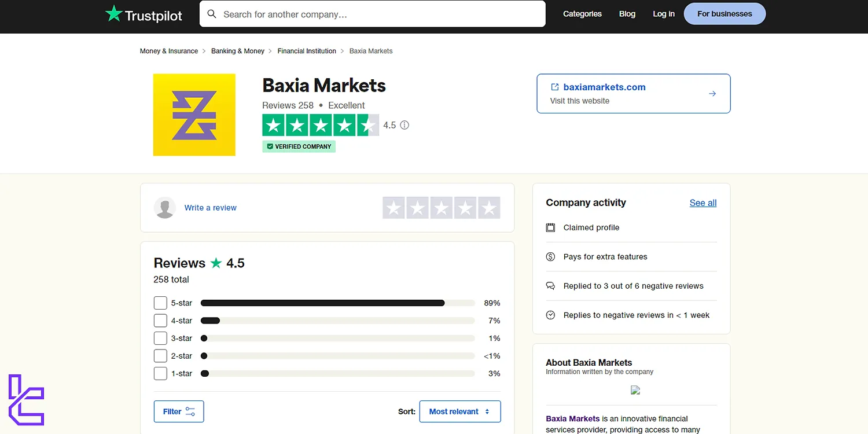Click Log in in the header
The width and height of the screenshot is (868, 434).
[664, 14]
